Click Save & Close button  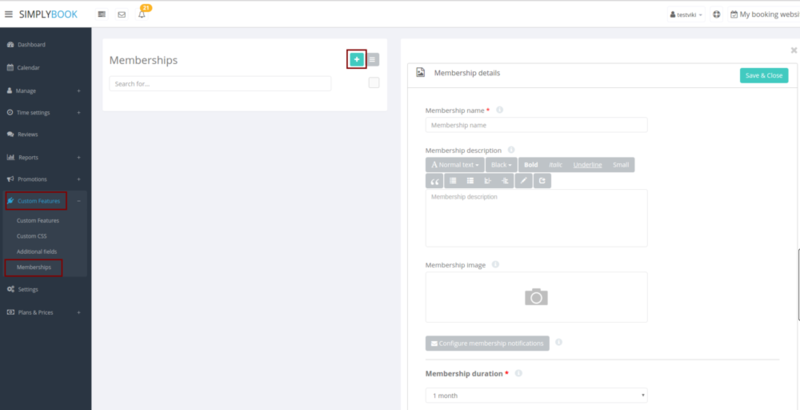click(764, 75)
